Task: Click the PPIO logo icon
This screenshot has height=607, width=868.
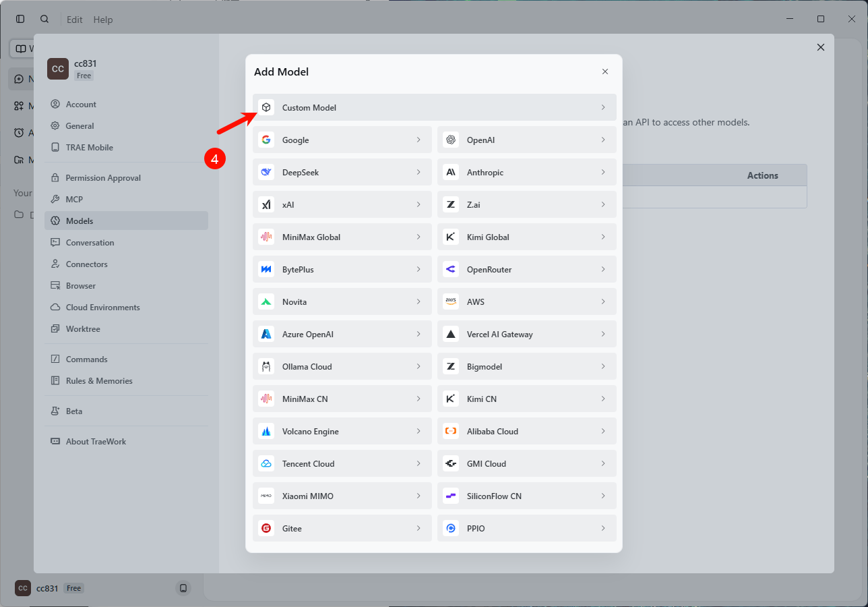Action: coord(451,528)
